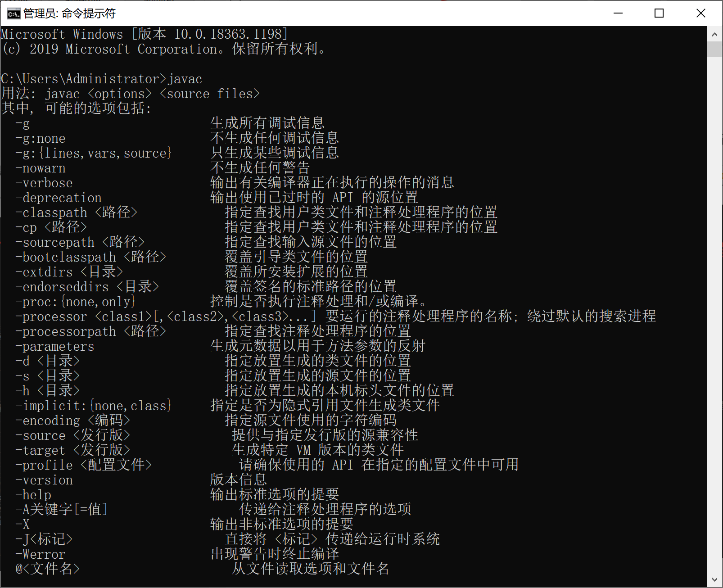Click the -sourcepath <路径> option
Screen dimensions: 723x588
[80, 242]
